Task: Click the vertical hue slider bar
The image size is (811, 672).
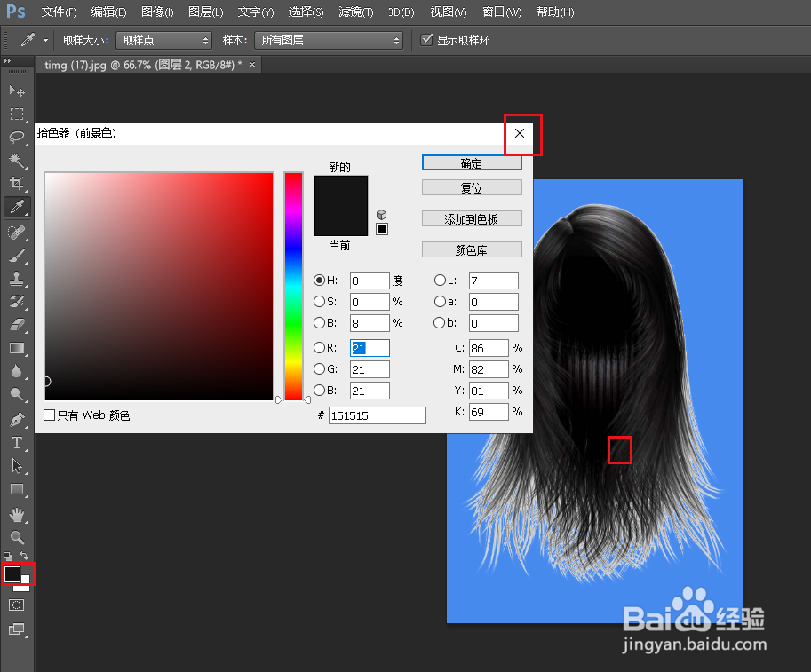Action: [293, 287]
